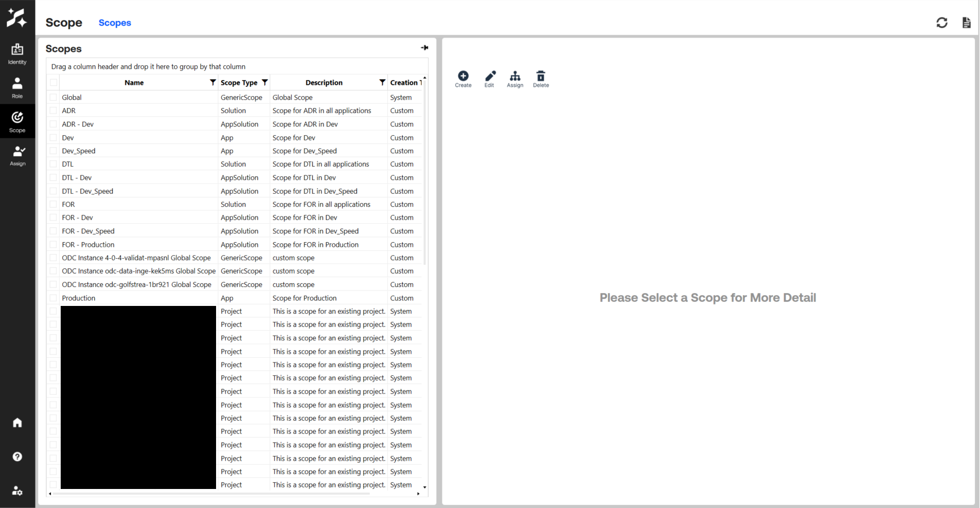The height and width of the screenshot is (508, 980).
Task: Click 'Scope for ADR in all applications' cell
Action: click(322, 111)
